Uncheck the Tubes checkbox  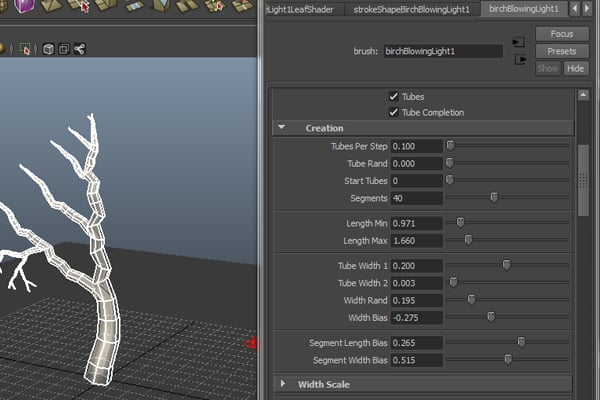(394, 97)
